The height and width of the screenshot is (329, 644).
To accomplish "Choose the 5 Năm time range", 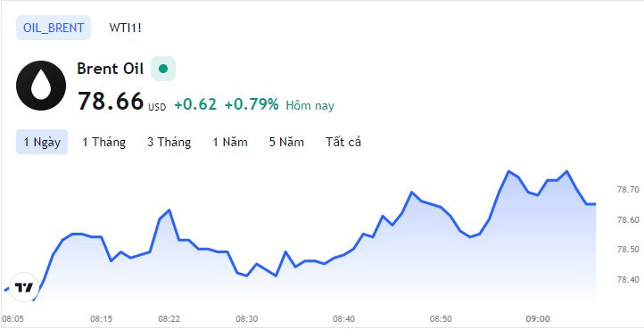I will (286, 142).
